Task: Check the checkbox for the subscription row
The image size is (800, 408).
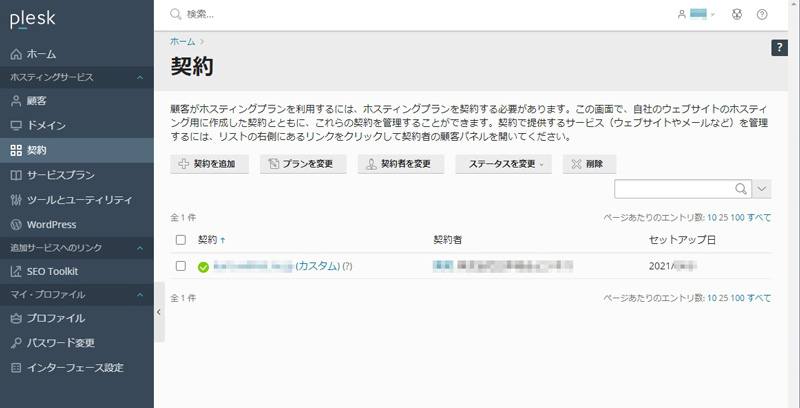Action: (180, 267)
